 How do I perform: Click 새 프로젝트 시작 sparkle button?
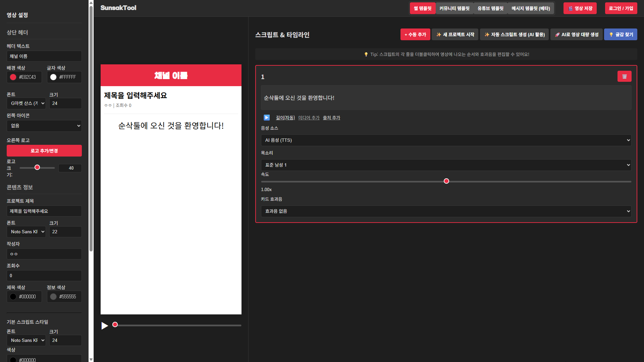pyautogui.click(x=455, y=35)
